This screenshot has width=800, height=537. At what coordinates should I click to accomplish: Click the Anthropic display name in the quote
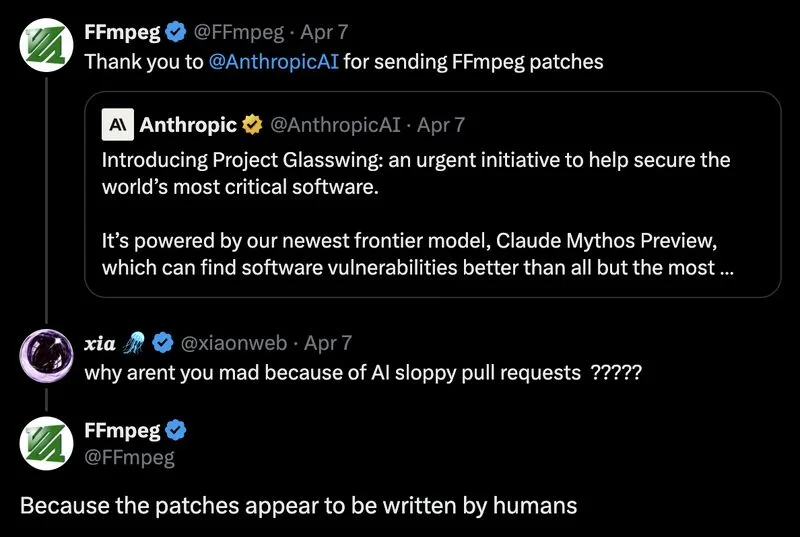pos(188,125)
